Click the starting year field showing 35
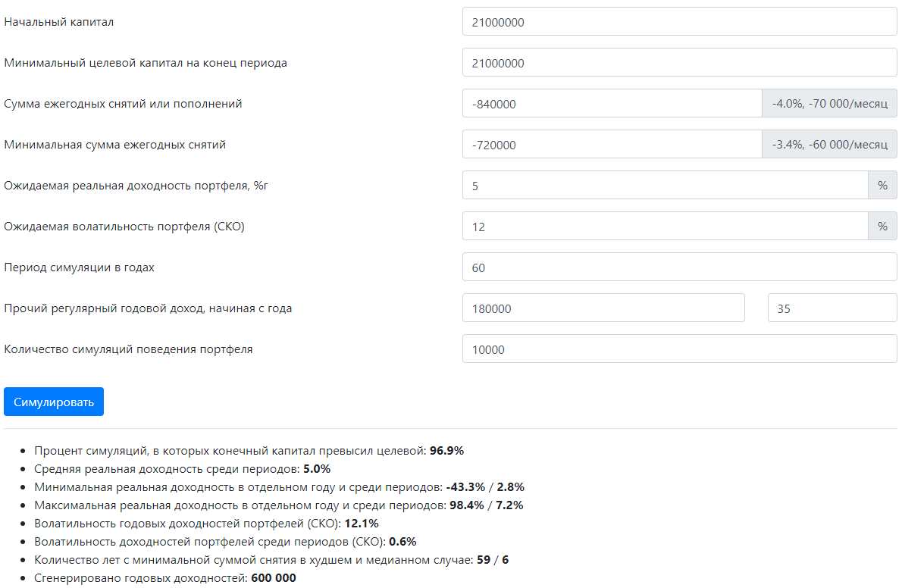The height and width of the screenshot is (588, 902). click(x=832, y=308)
